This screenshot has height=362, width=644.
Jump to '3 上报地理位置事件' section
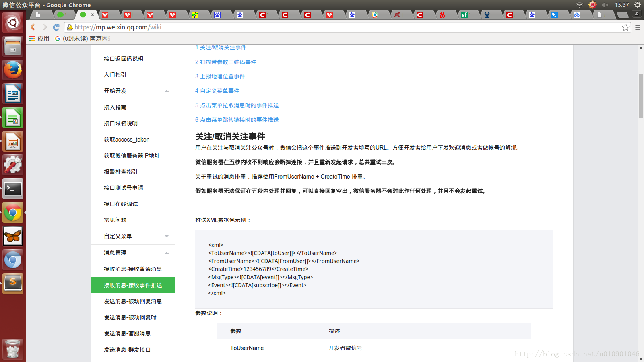220,76
